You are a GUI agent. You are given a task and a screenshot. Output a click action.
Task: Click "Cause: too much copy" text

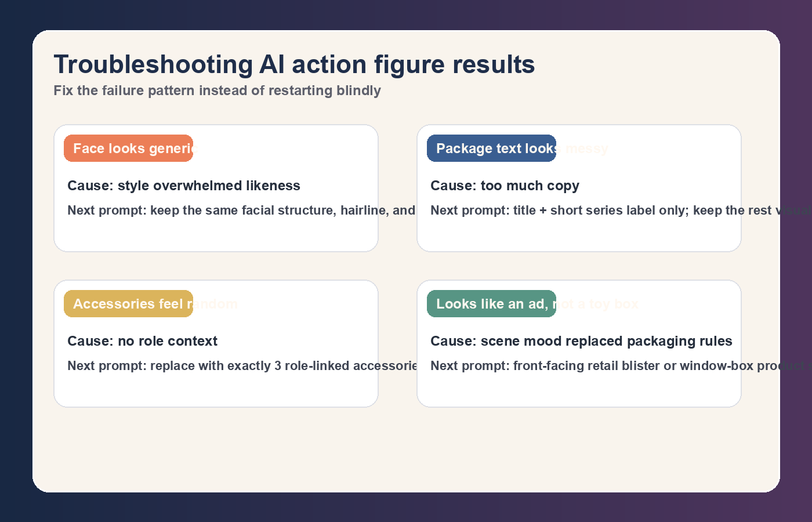pyautogui.click(x=505, y=186)
